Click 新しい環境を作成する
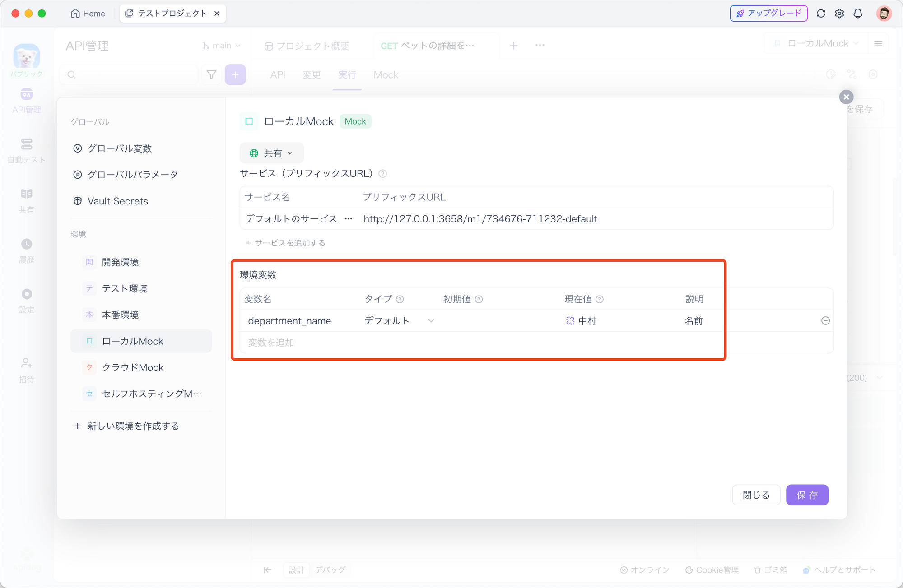Screen dimensions: 903x588 tap(126, 426)
